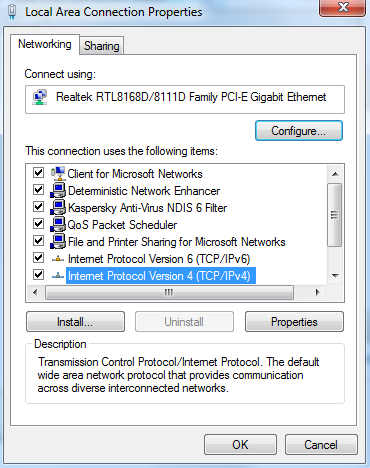
Task: Click the TCP/IPv4 protocol icon
Action: (x=58, y=276)
